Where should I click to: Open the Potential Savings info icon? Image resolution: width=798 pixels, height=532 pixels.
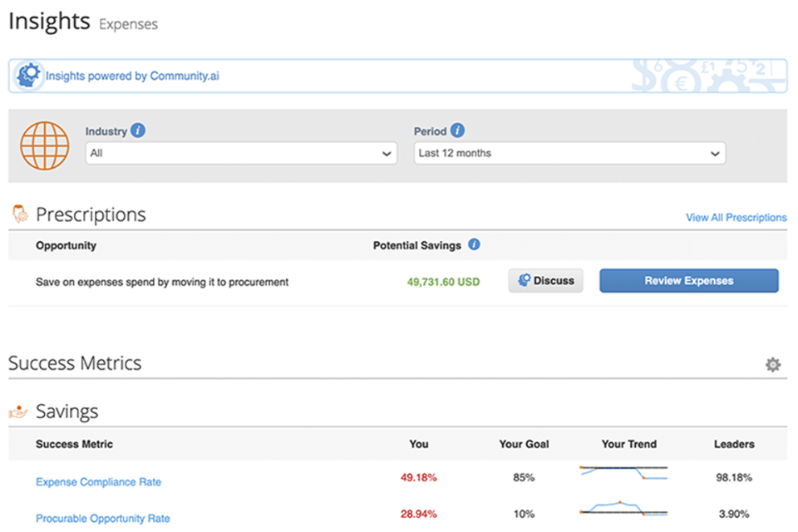pos(474,244)
